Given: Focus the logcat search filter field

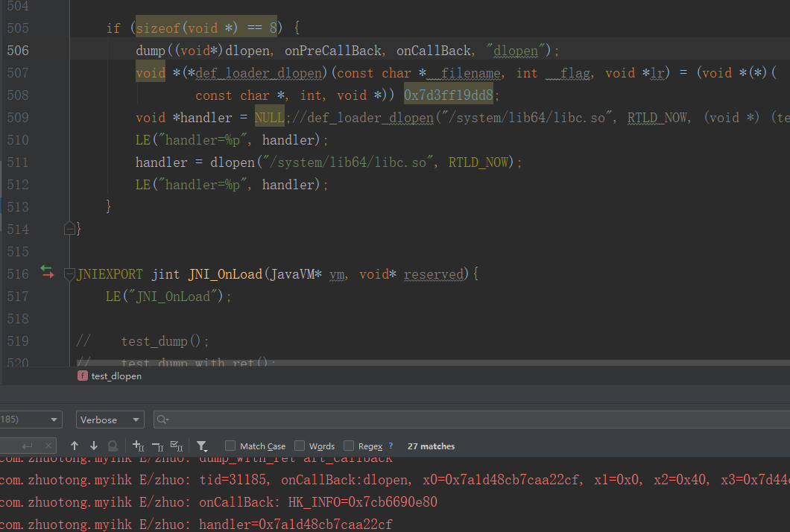Looking at the screenshot, I should 473,419.
